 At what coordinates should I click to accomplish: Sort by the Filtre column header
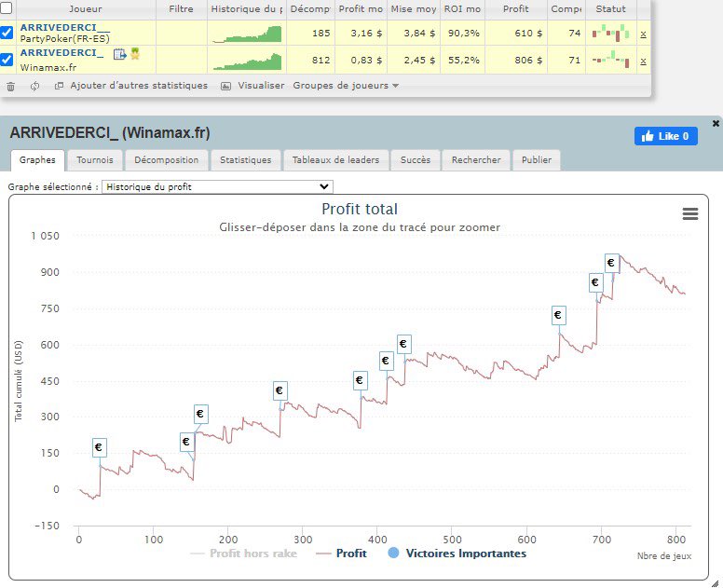click(x=181, y=8)
